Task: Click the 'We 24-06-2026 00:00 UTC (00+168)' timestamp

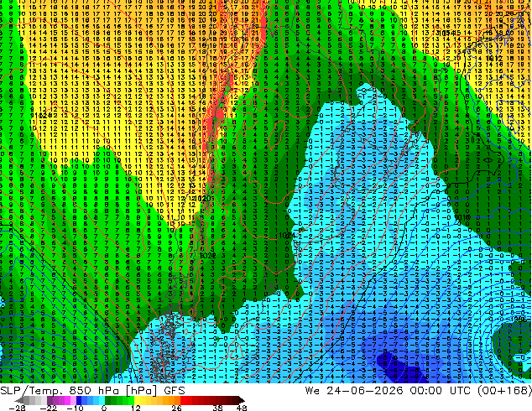Action: point(419,391)
